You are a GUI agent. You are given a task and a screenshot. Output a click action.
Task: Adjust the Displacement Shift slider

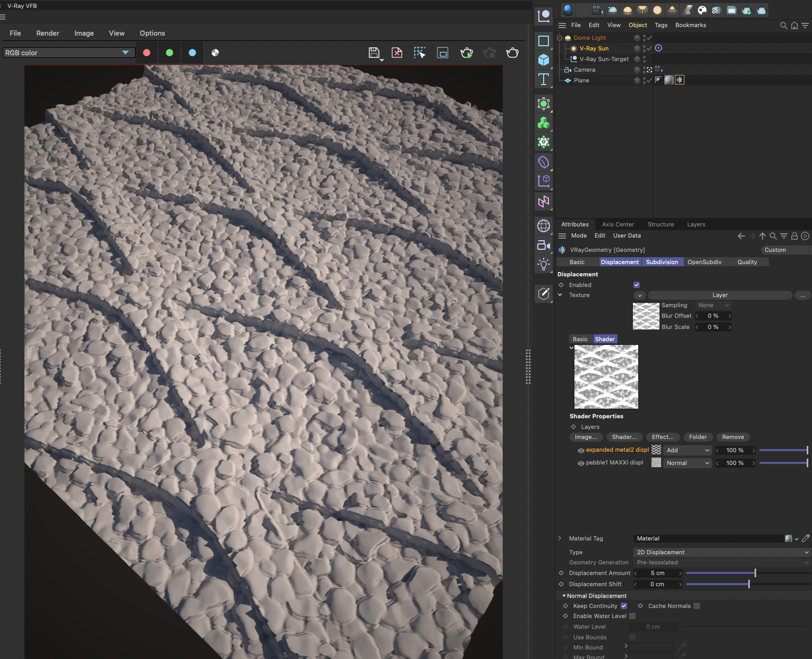748,584
